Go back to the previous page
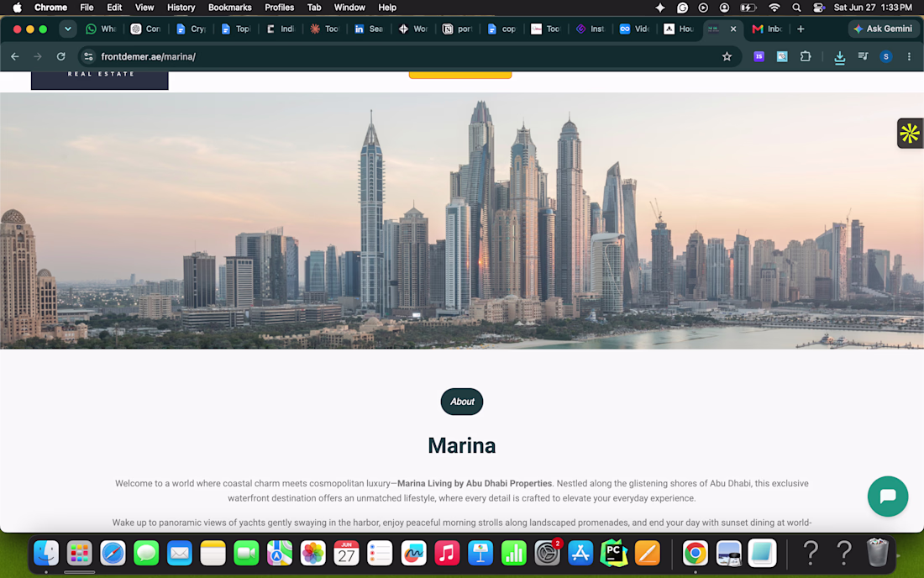The image size is (924, 578). coord(15,56)
